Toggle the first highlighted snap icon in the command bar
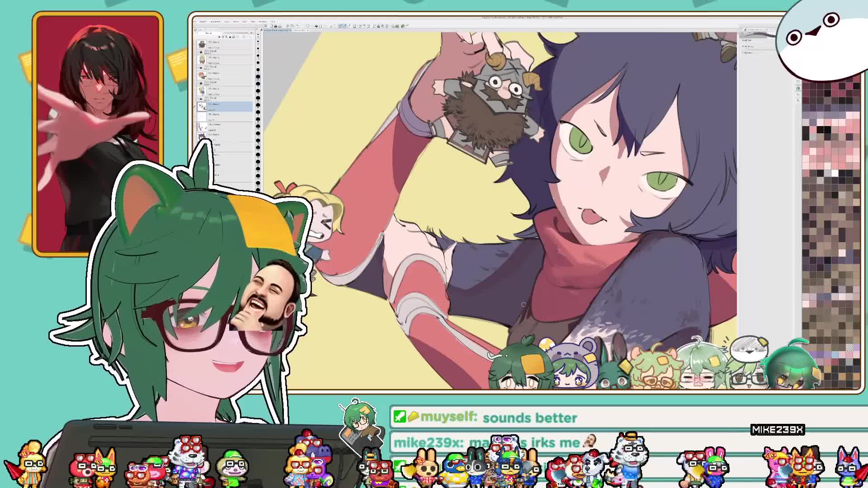This screenshot has height=488, width=868. 340,26
